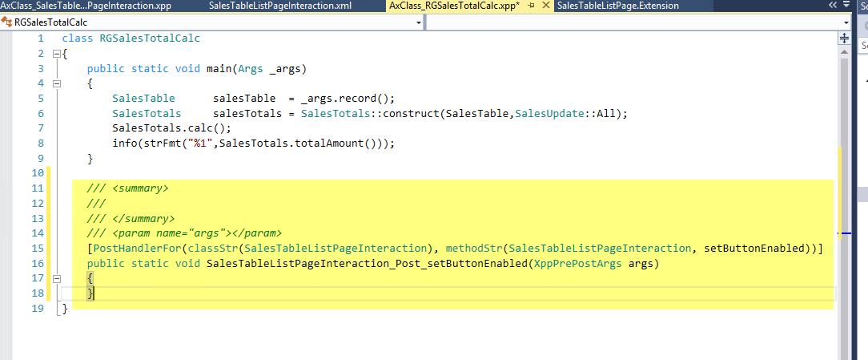The image size is (868, 360).
Task: Click the RGSalesTotalCalc class icon in navigation bar
Action: (x=7, y=22)
